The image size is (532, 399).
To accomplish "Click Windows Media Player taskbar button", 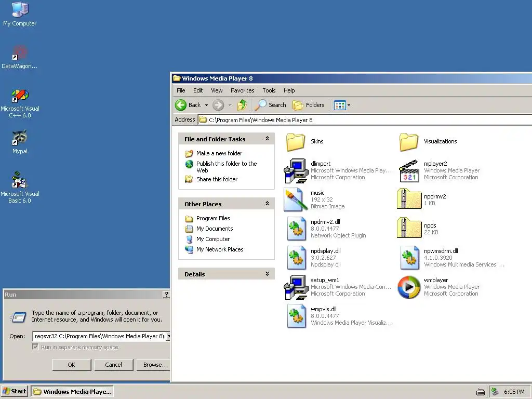I will coord(72,392).
